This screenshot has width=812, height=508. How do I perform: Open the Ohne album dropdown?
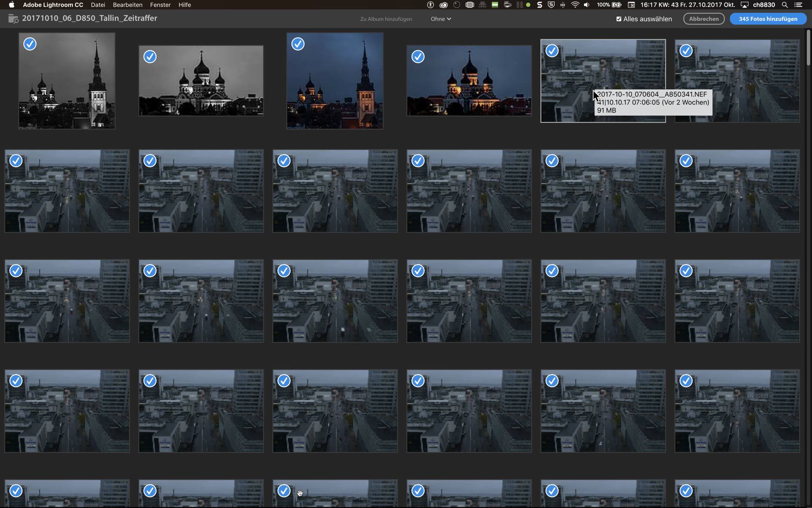(x=441, y=19)
